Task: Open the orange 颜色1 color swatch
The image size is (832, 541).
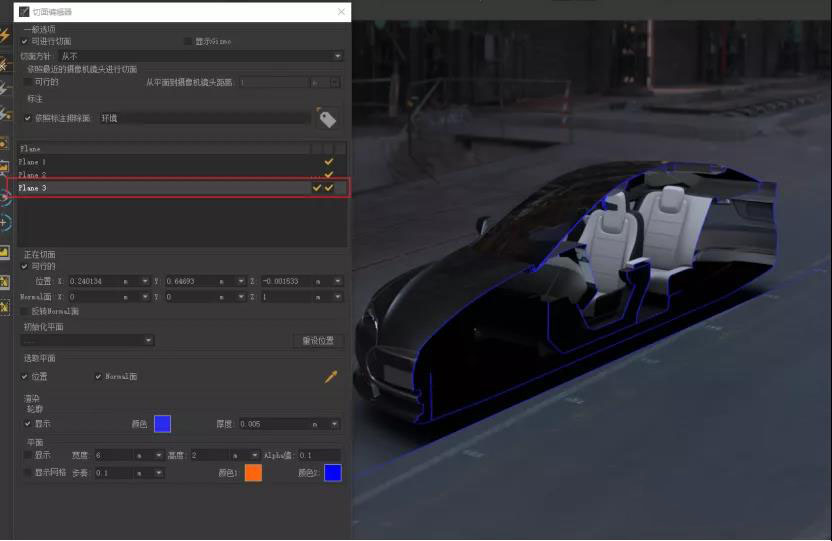Action: click(253, 473)
